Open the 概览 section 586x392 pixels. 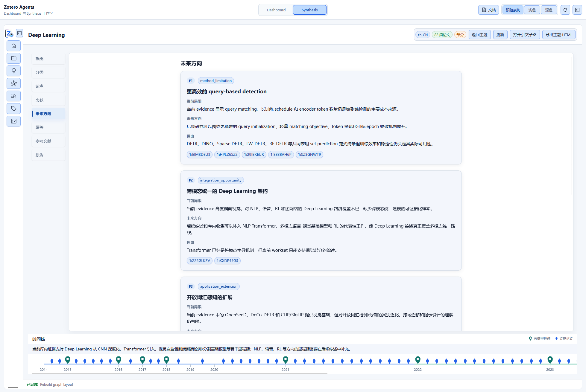48,59
